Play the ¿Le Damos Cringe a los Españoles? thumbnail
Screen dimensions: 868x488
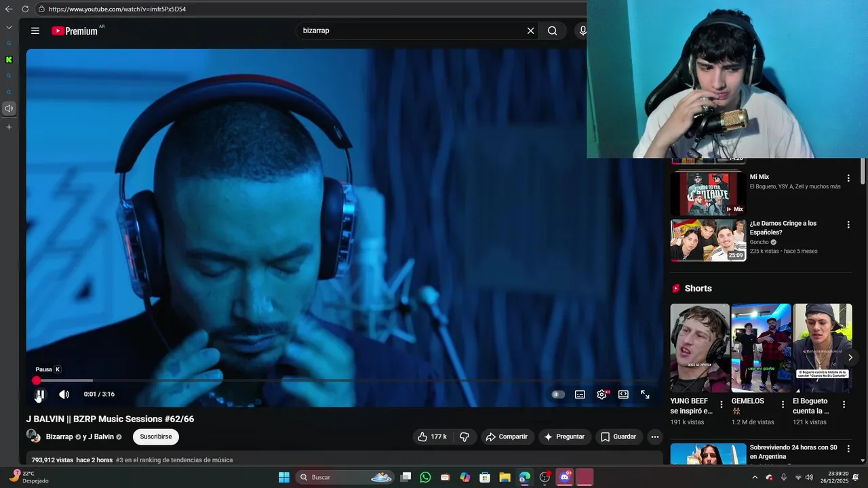pos(708,239)
